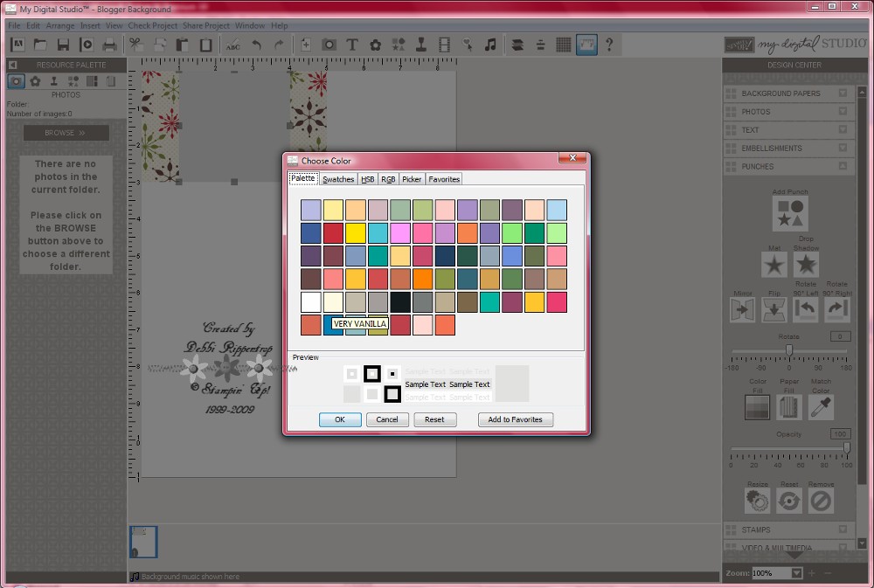Click the BROWSE button in Resource Palette

coord(66,133)
